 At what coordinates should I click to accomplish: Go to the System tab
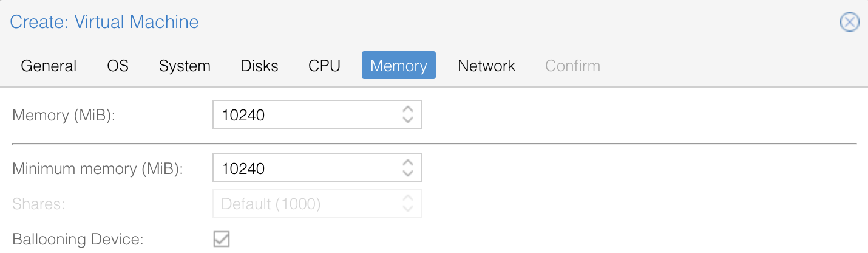pyautogui.click(x=185, y=66)
